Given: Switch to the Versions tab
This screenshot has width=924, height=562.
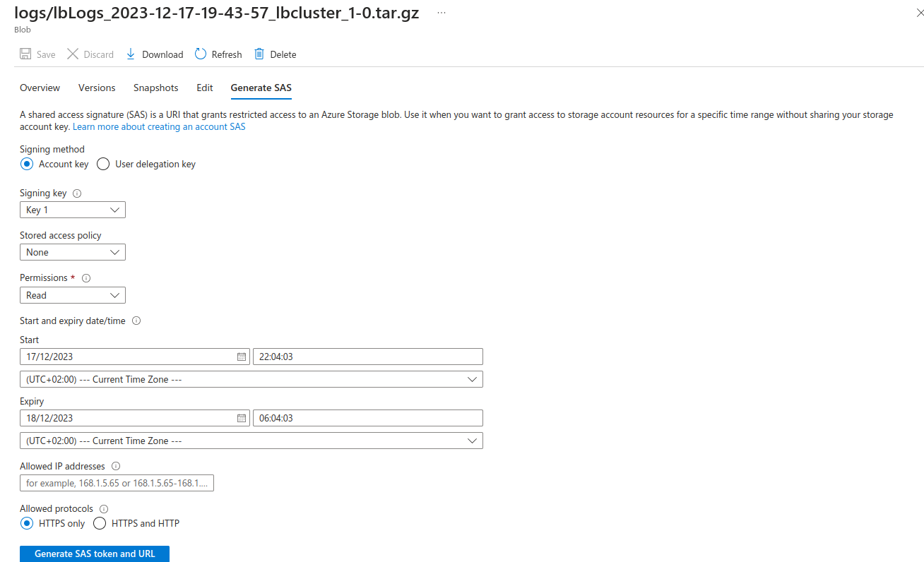Looking at the screenshot, I should click(97, 88).
